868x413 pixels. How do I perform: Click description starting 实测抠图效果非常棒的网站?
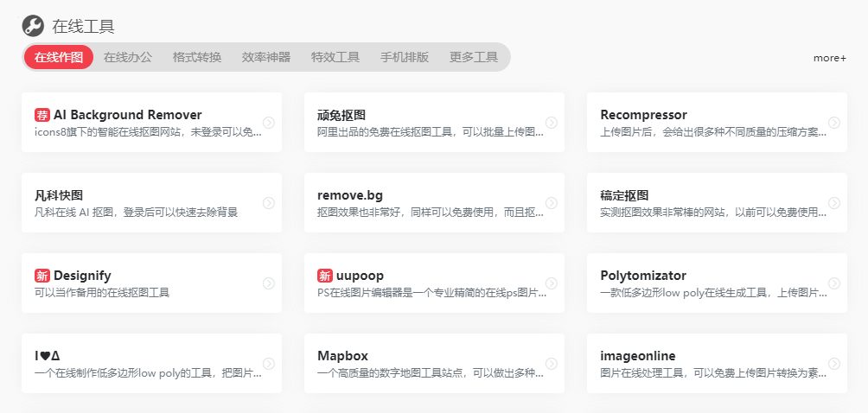(x=713, y=213)
